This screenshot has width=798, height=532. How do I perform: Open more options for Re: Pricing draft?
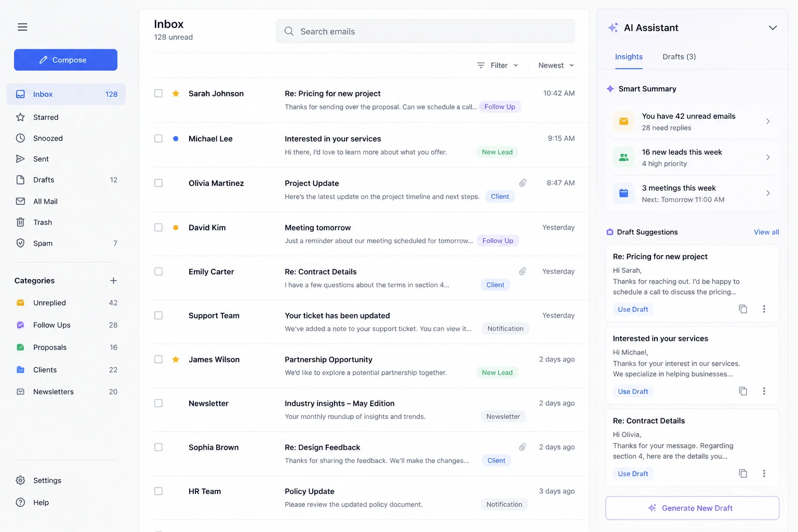(x=764, y=309)
